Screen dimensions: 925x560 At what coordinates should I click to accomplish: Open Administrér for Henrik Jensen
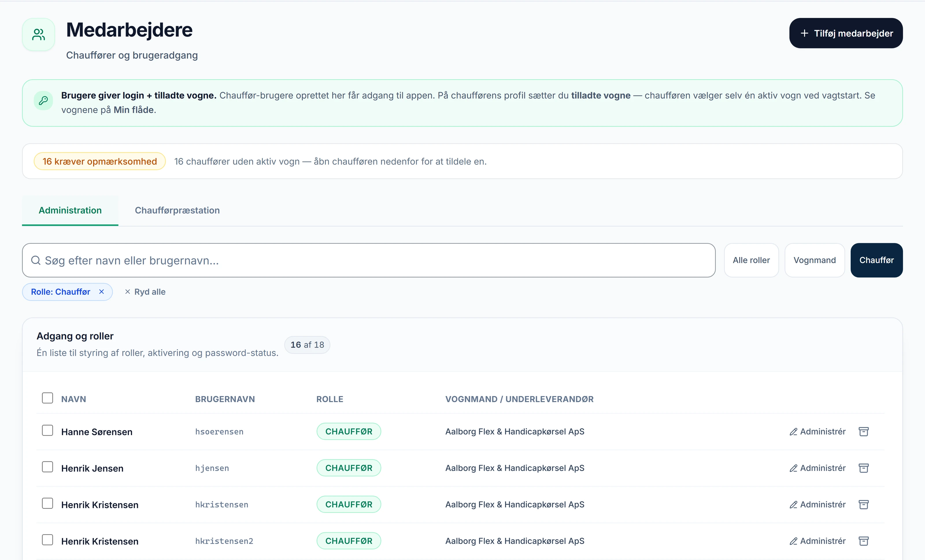pyautogui.click(x=817, y=468)
